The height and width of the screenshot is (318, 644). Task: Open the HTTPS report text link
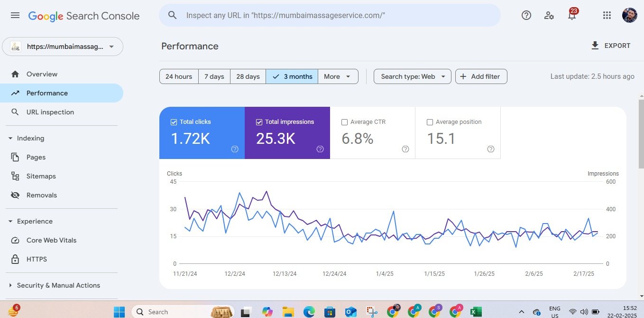37,259
